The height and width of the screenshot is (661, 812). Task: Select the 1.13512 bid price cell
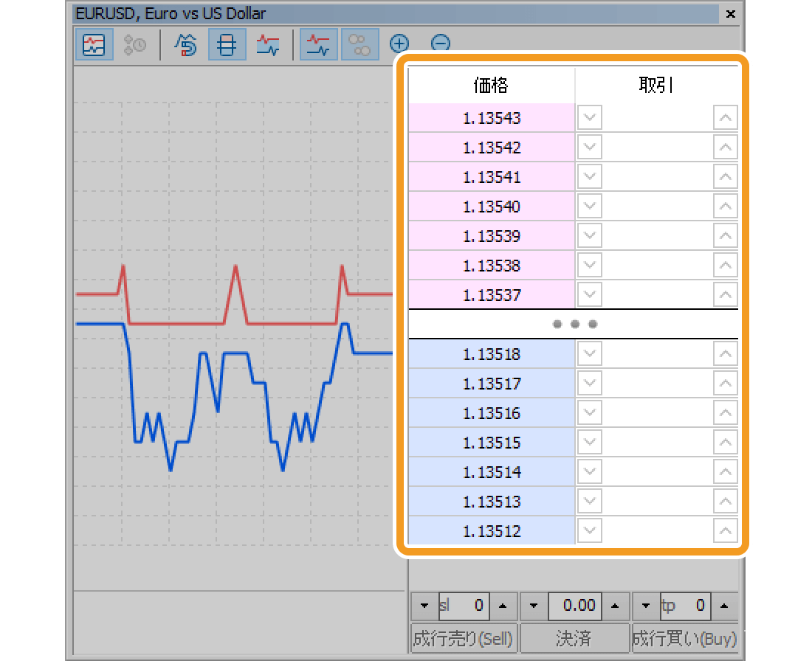point(492,531)
